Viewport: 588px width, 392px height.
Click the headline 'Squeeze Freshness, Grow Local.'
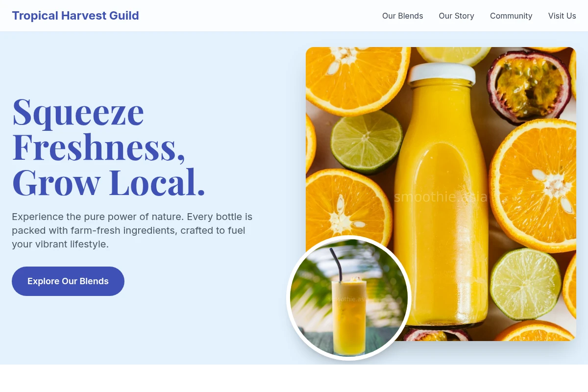point(109,147)
